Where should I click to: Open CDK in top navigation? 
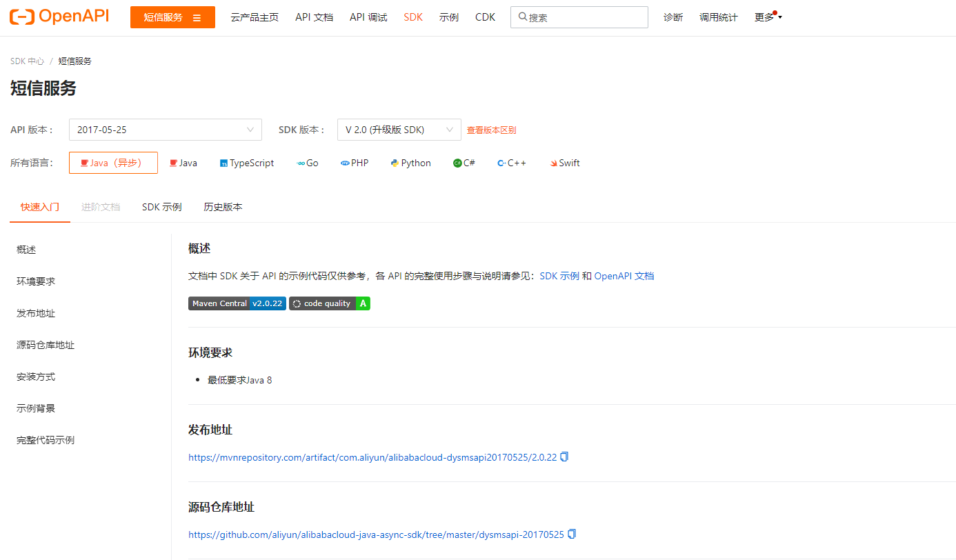tap(485, 17)
